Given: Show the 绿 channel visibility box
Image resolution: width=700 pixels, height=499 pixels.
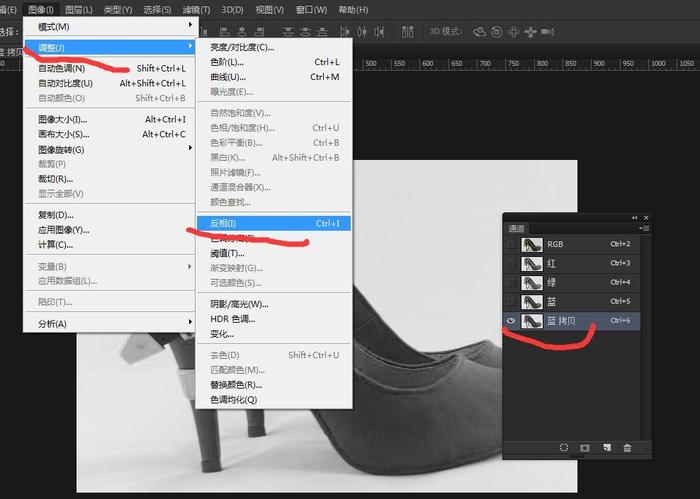Looking at the screenshot, I should click(511, 283).
